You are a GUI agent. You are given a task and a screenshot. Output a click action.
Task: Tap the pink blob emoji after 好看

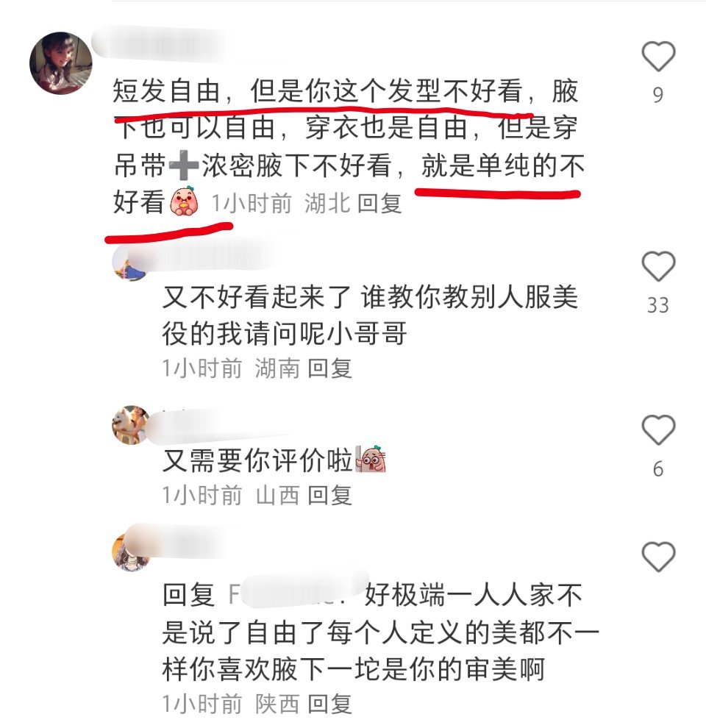point(185,201)
